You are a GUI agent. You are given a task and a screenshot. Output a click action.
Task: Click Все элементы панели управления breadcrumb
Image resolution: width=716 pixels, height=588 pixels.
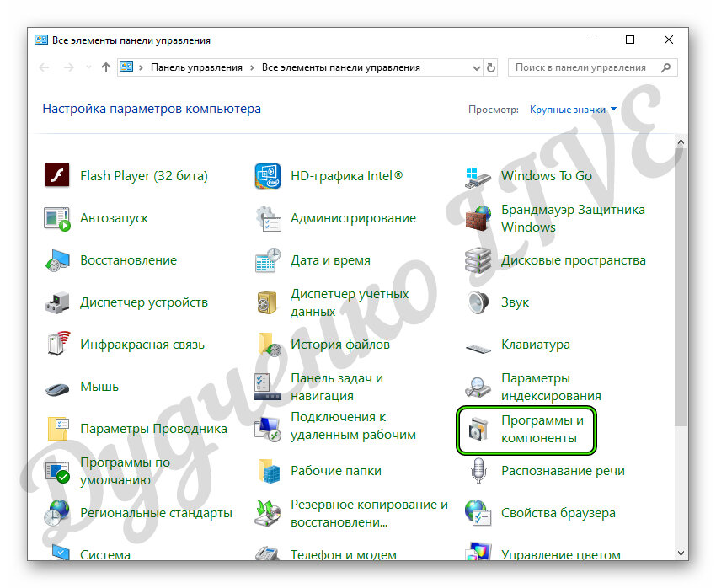[340, 67]
